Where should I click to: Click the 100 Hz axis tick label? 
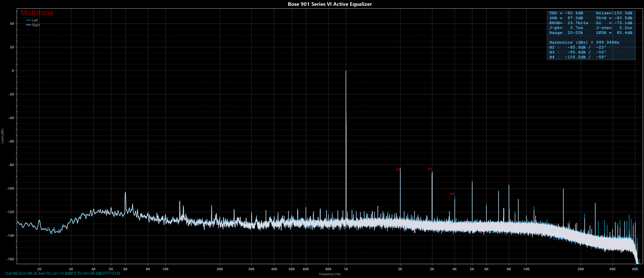tap(165, 269)
